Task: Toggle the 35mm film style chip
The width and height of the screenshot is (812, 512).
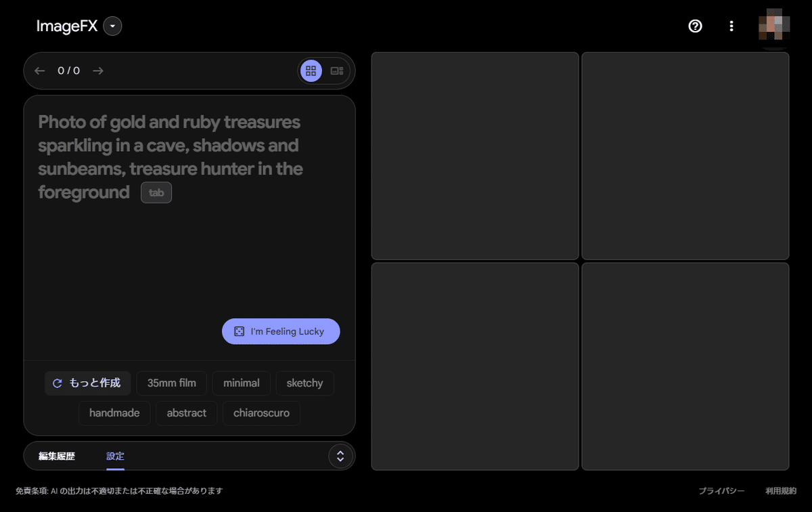Action: 171,383
